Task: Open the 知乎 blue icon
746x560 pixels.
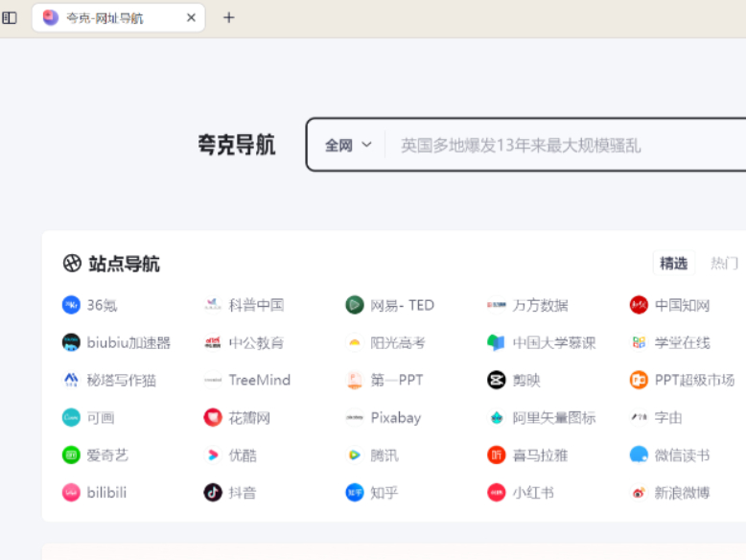Action: [355, 493]
